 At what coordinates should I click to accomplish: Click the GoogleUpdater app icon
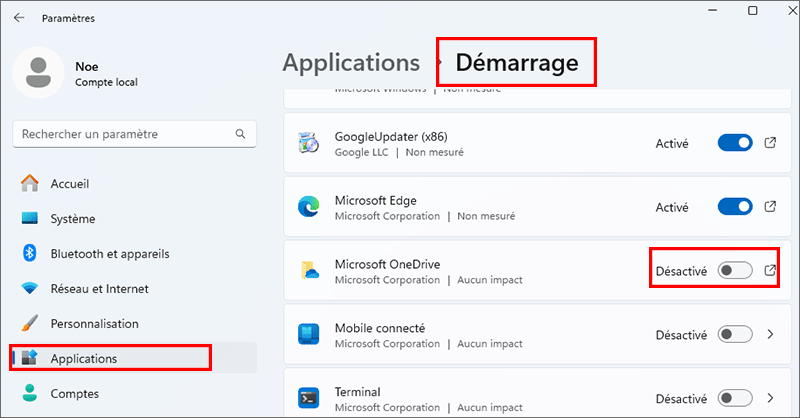point(309,143)
